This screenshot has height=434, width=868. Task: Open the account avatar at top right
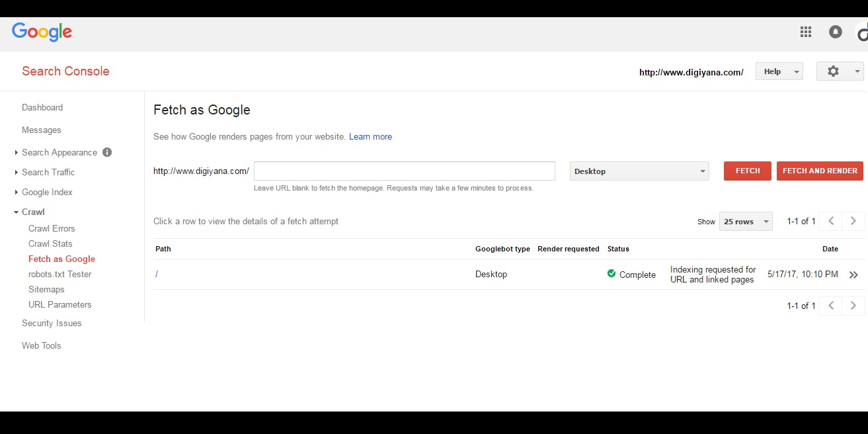pos(862,32)
